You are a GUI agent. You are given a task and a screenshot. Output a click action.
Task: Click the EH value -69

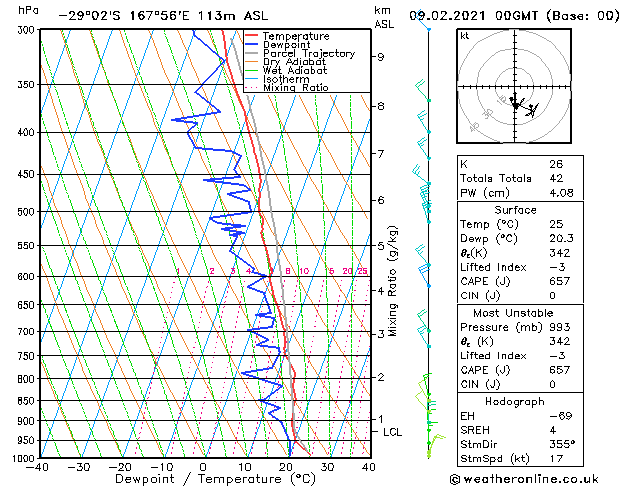(560, 416)
